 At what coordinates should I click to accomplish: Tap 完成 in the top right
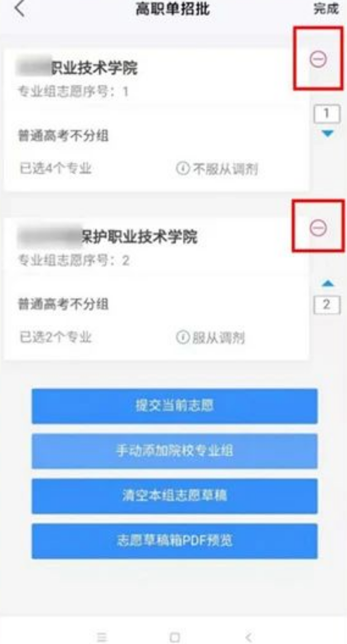click(x=326, y=10)
